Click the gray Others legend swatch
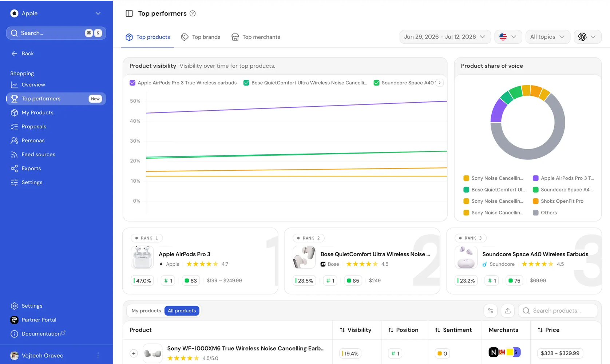610x364 pixels. click(536, 213)
